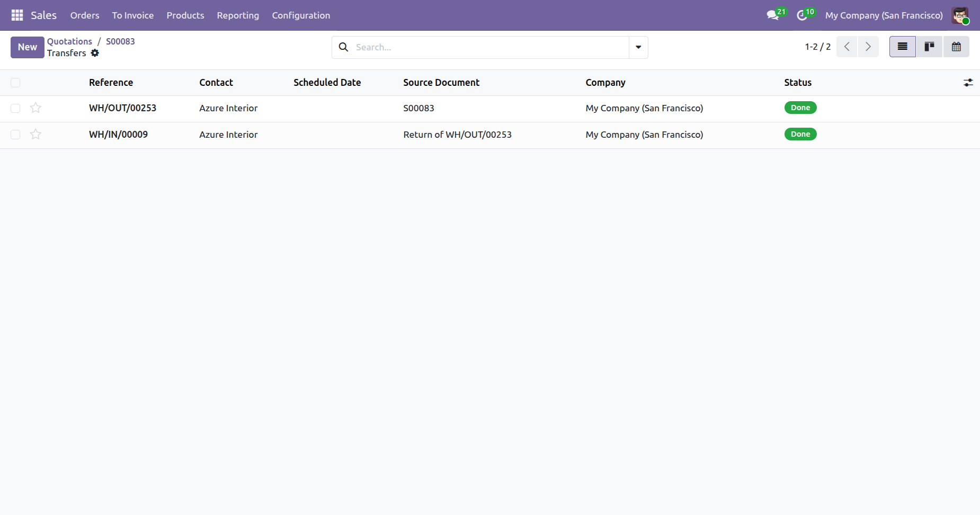Open the Reporting menu
Viewport: 980px width, 515px height.
238,15
